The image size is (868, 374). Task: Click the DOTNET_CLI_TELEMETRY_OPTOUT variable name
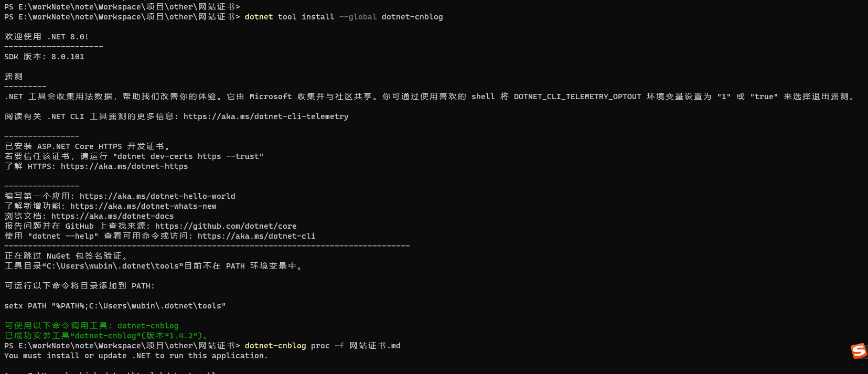(x=577, y=97)
